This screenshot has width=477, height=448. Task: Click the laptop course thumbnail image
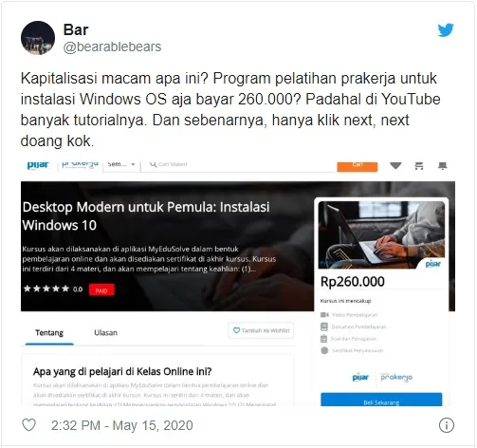click(x=381, y=235)
